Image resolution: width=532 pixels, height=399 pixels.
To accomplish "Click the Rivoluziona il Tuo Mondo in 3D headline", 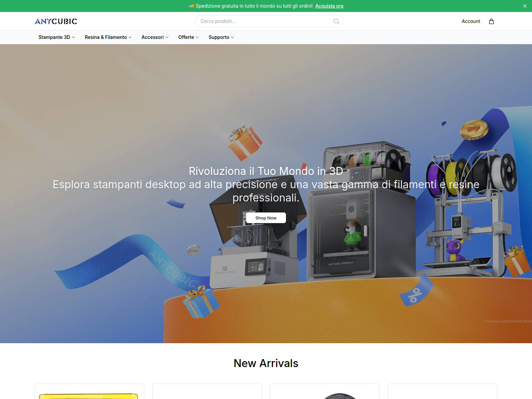I will click(266, 171).
